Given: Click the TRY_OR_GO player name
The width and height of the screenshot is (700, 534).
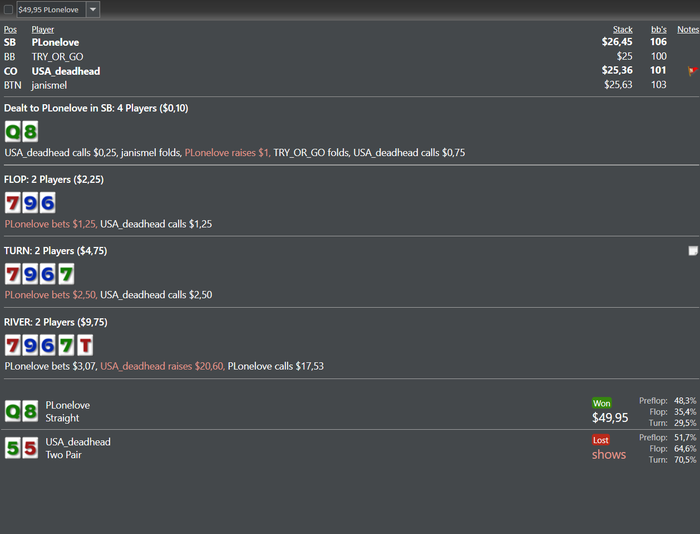Looking at the screenshot, I should (57, 57).
